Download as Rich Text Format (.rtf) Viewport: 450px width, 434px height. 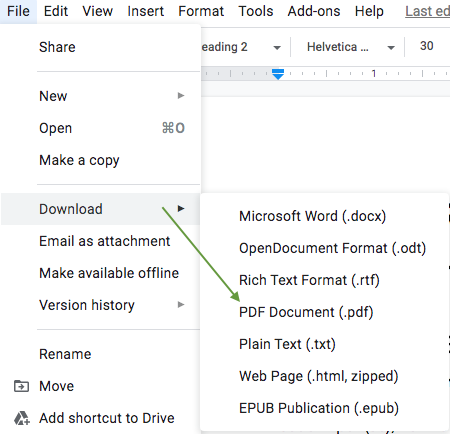click(x=324, y=280)
